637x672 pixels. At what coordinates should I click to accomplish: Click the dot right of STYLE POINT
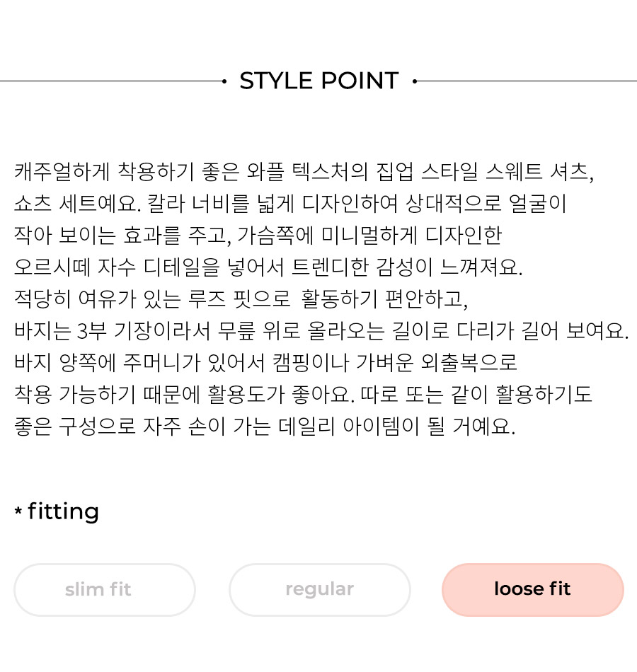click(414, 81)
